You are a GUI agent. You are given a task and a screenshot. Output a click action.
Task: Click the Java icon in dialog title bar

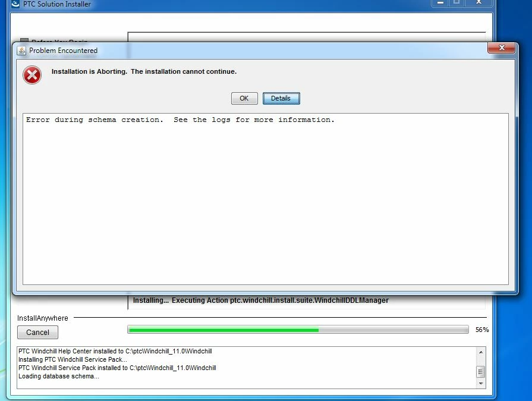tap(21, 51)
